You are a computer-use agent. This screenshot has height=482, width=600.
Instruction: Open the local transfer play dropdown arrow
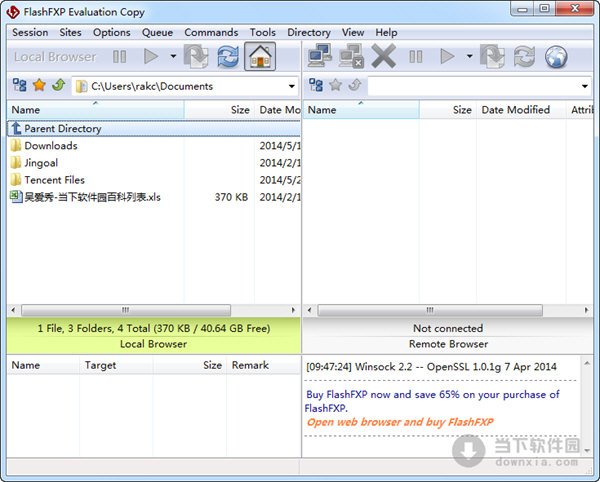click(x=173, y=57)
